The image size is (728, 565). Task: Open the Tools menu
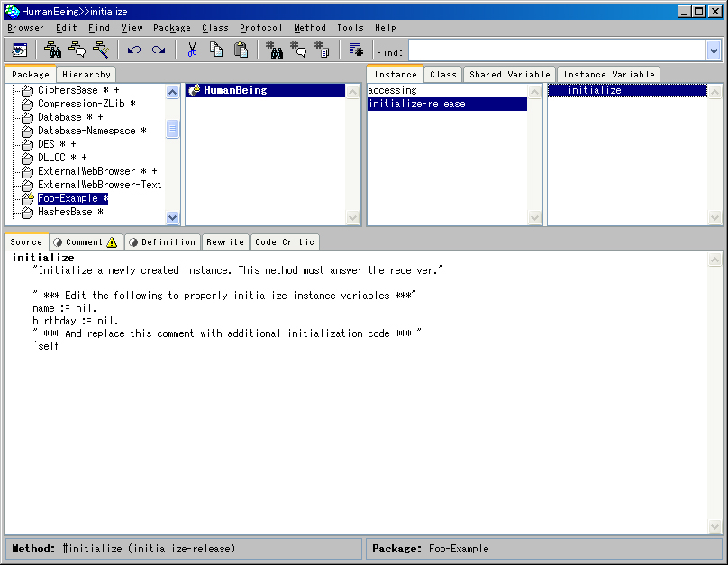[x=350, y=28]
